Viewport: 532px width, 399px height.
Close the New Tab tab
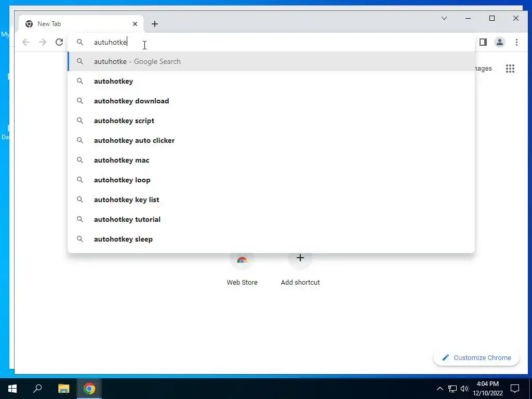pos(135,24)
